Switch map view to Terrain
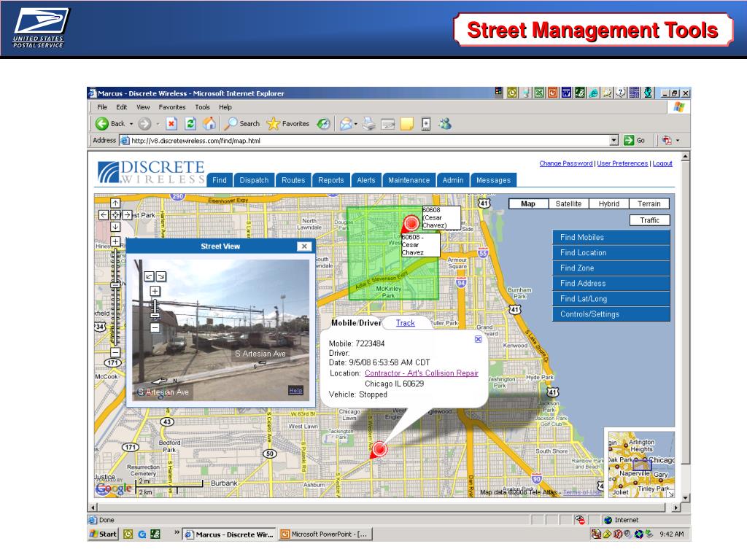Viewport: 747px width, 560px height. (649, 204)
